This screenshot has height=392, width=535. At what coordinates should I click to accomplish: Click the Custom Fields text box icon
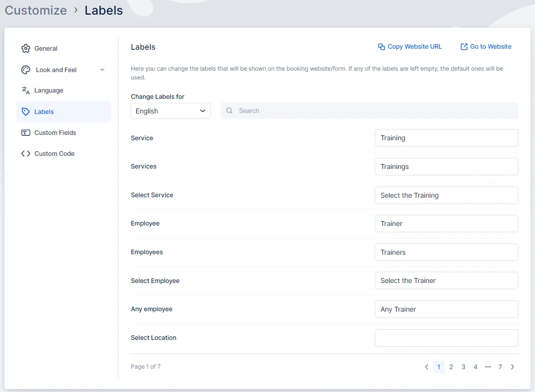point(26,133)
